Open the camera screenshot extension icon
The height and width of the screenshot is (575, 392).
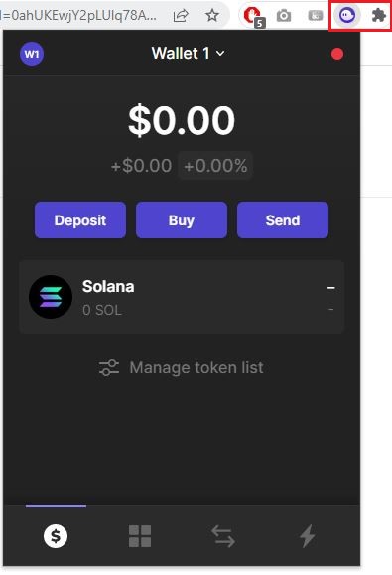coord(284,16)
